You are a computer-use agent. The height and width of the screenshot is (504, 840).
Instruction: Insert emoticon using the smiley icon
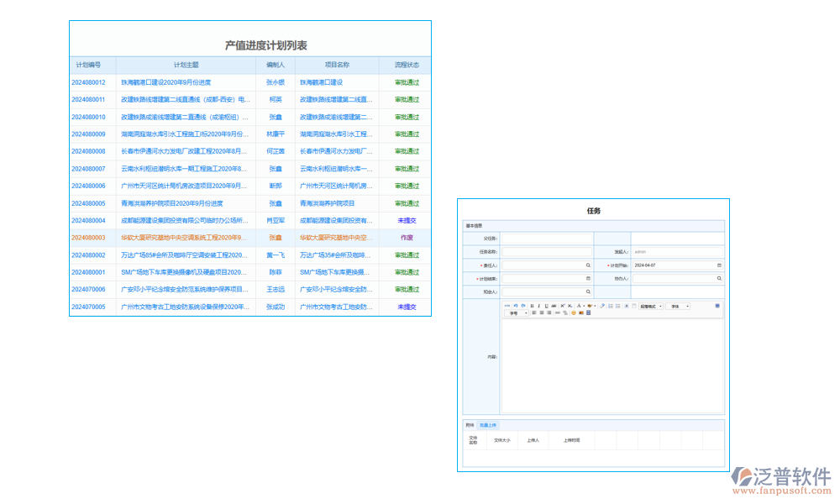click(x=574, y=313)
